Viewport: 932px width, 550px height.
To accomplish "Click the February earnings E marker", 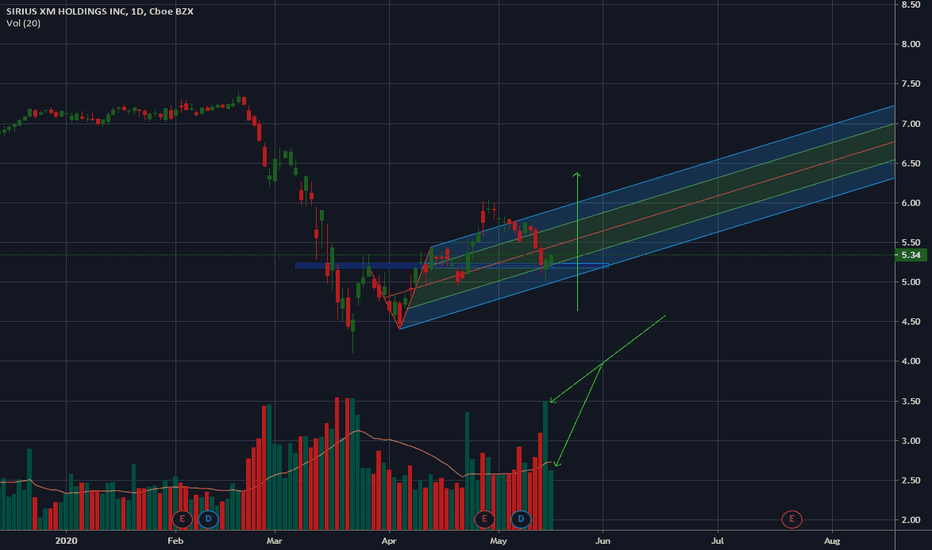I will pyautogui.click(x=182, y=519).
